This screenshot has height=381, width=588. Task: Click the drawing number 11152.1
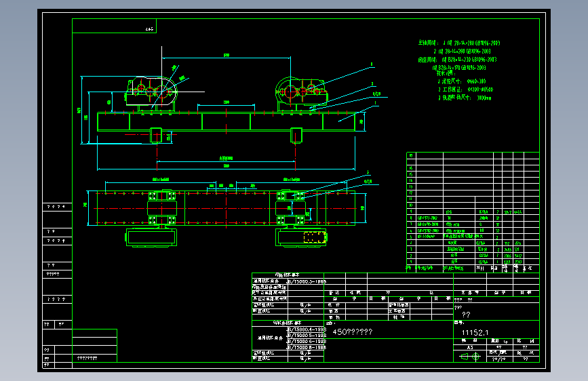click(475, 333)
